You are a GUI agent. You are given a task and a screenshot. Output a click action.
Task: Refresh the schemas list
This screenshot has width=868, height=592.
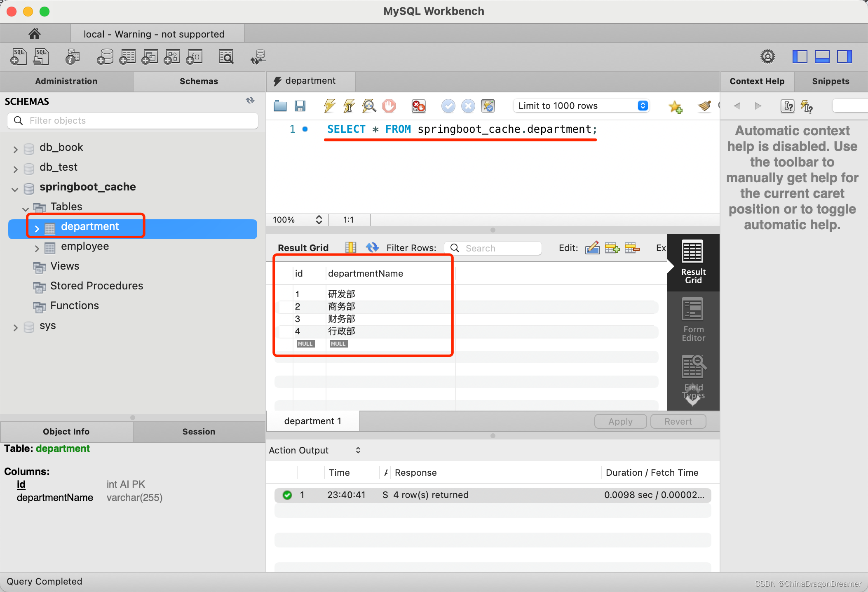click(x=250, y=101)
